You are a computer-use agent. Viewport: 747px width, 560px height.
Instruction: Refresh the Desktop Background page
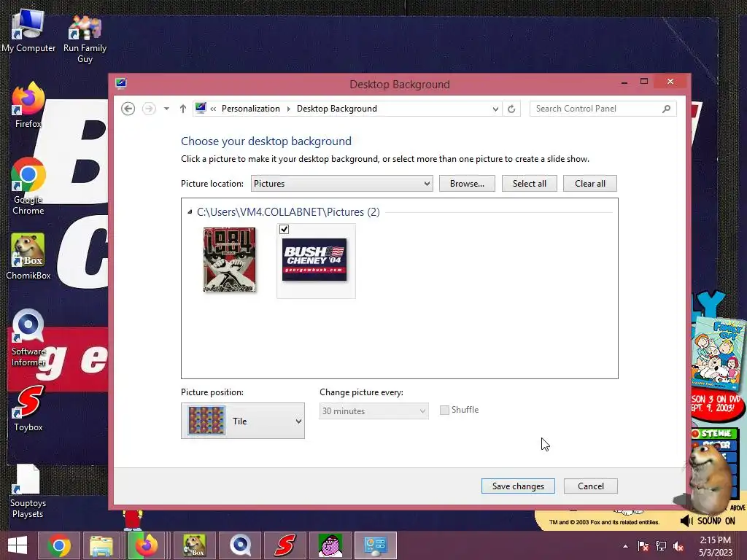(511, 109)
